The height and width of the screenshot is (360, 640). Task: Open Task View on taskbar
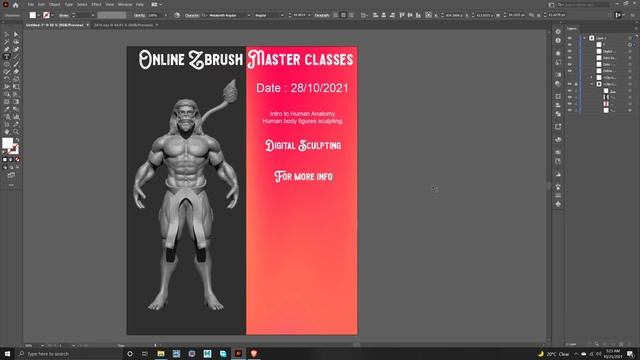[145, 353]
